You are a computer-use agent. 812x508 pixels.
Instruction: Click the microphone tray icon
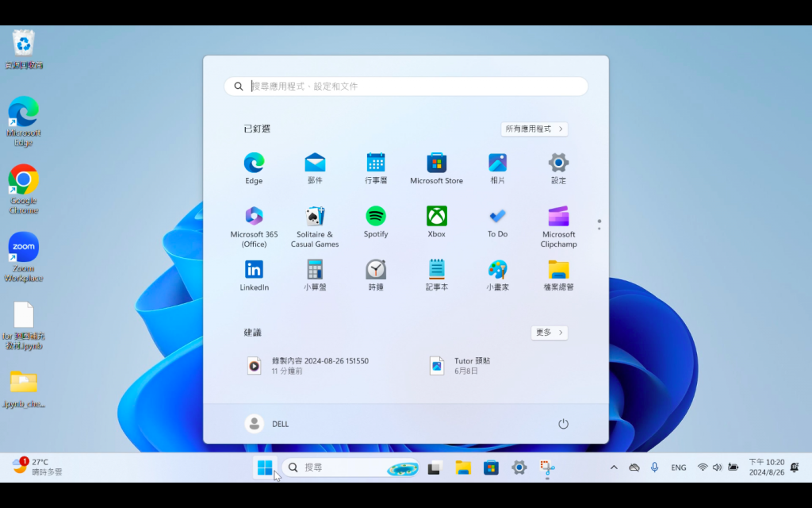[654, 468]
